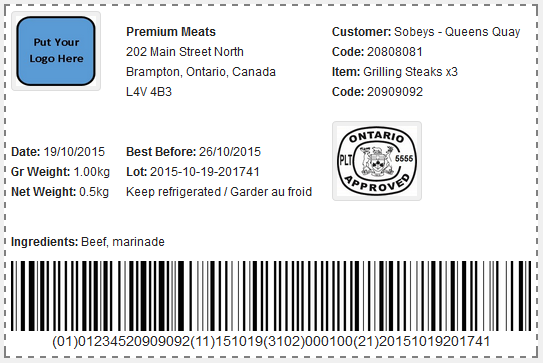The height and width of the screenshot is (363, 543).
Task: Click the Net Weight 0.5kg field
Action: pos(60,192)
